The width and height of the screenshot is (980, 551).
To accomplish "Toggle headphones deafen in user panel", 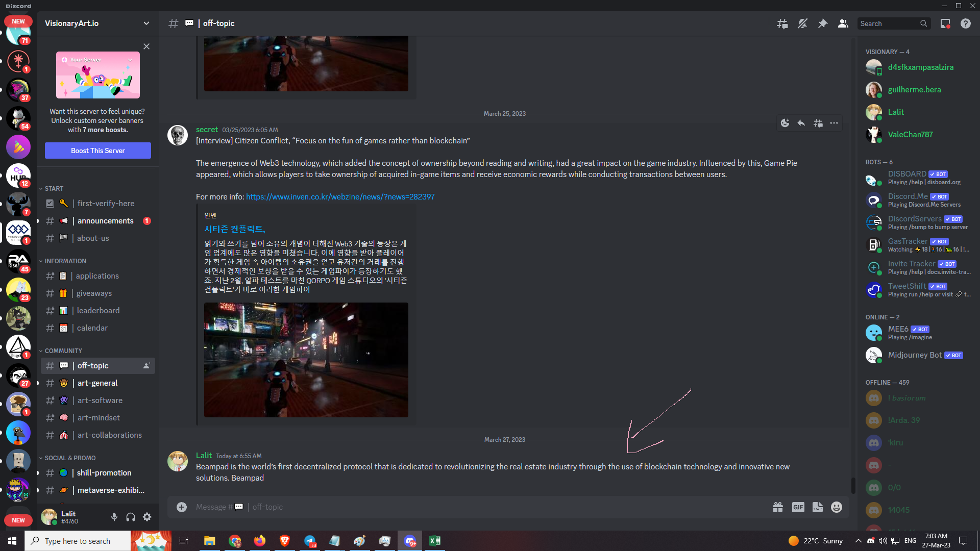I will [131, 517].
